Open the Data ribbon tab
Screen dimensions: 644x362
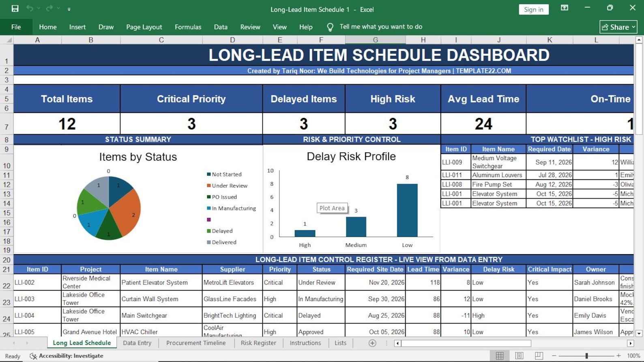pos(221,27)
